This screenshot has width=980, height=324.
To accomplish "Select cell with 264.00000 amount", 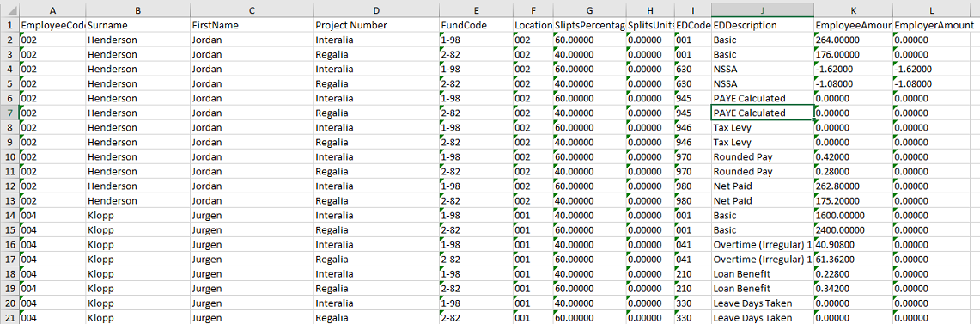I will [853, 40].
